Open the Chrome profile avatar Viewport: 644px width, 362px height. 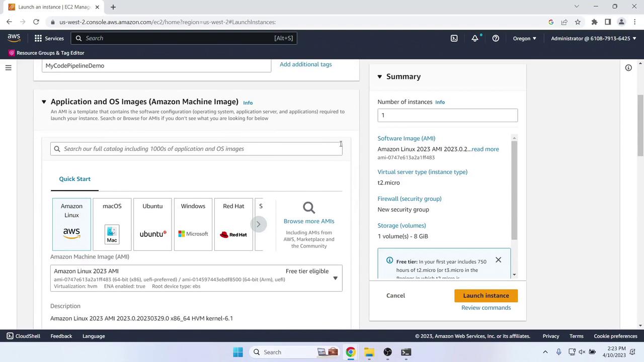pos(621,22)
